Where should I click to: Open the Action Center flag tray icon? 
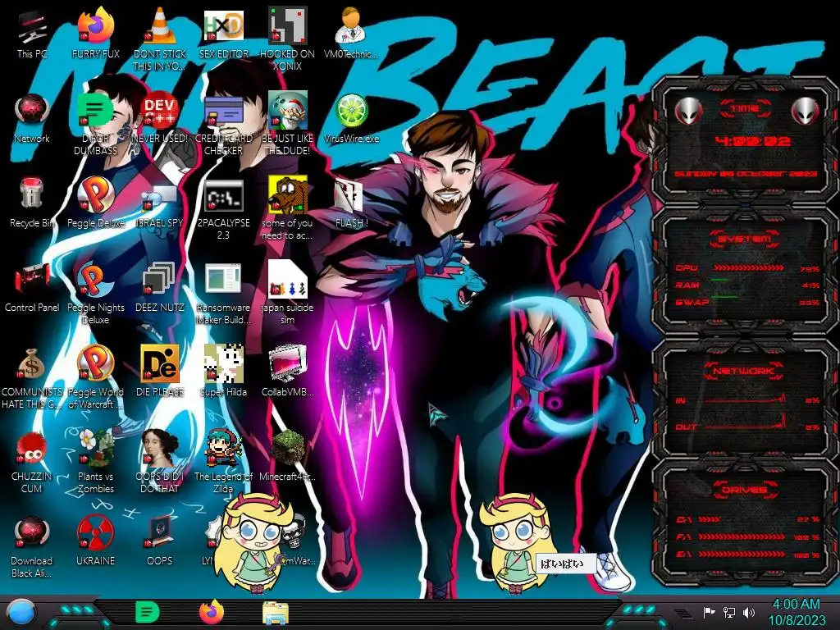click(x=709, y=612)
